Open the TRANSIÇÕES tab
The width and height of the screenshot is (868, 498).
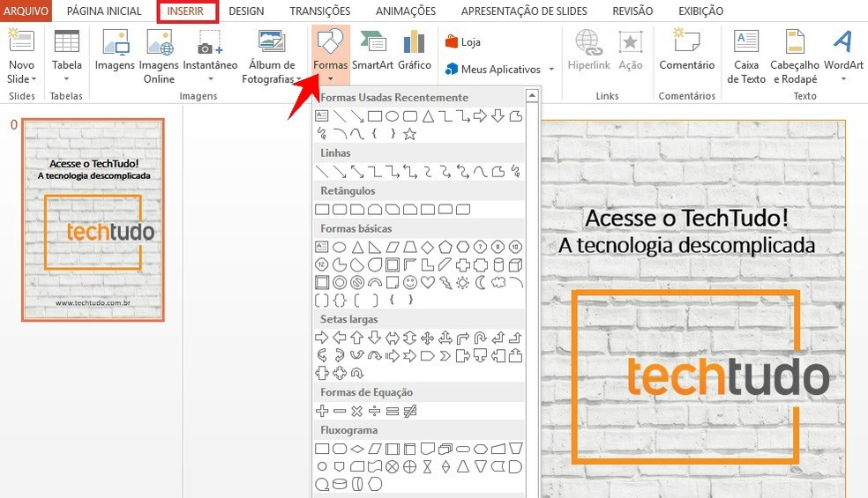point(320,11)
